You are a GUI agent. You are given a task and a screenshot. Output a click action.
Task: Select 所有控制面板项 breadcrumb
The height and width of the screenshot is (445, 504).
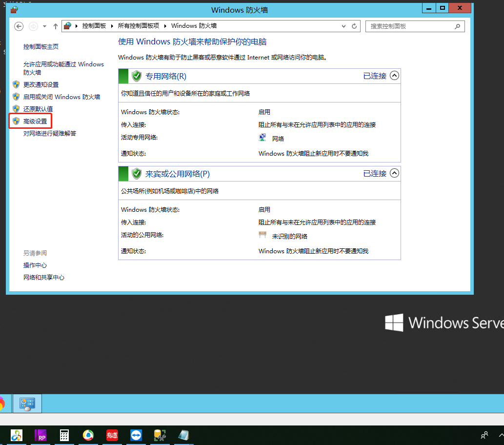point(138,26)
